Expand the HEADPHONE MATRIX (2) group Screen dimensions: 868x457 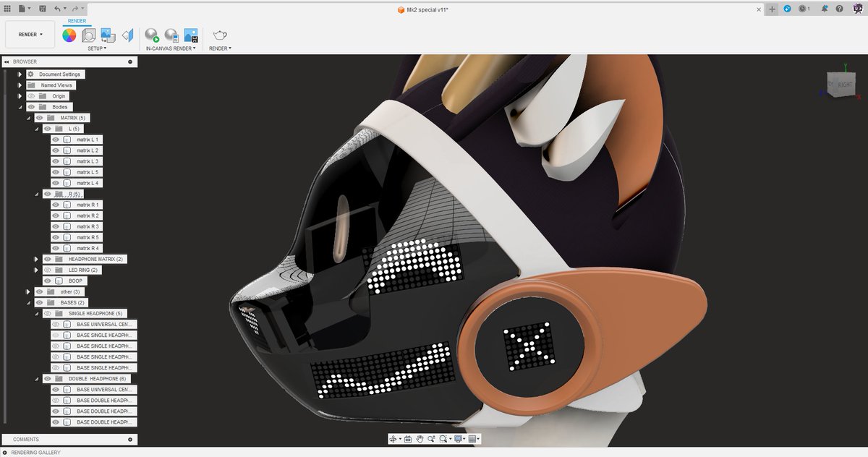point(36,259)
